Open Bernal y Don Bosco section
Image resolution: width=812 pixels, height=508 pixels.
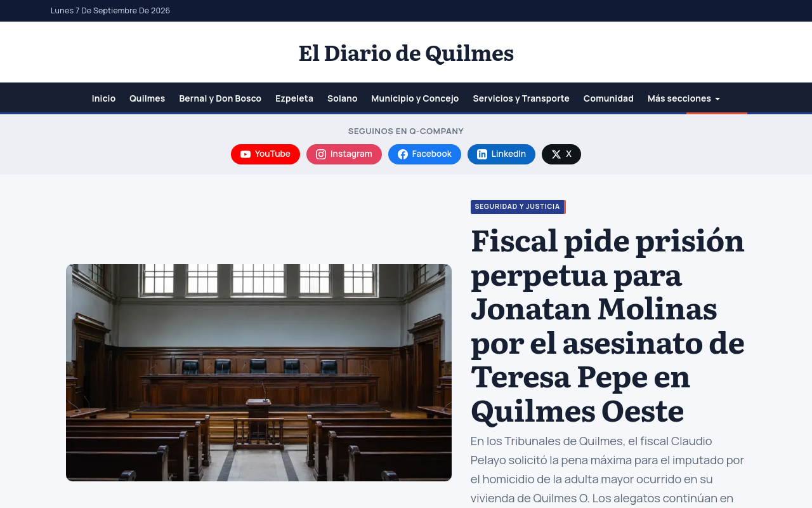220,98
